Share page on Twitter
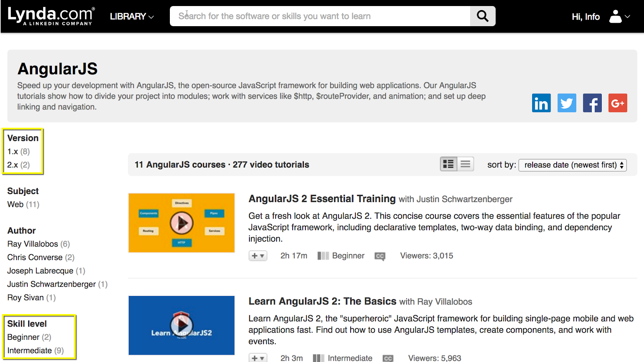 coord(567,103)
